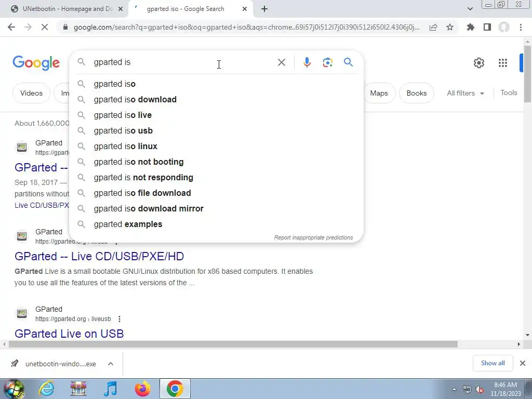Screen dimensions: 532x399
Task: Select the Maps filter
Action: 379,93
